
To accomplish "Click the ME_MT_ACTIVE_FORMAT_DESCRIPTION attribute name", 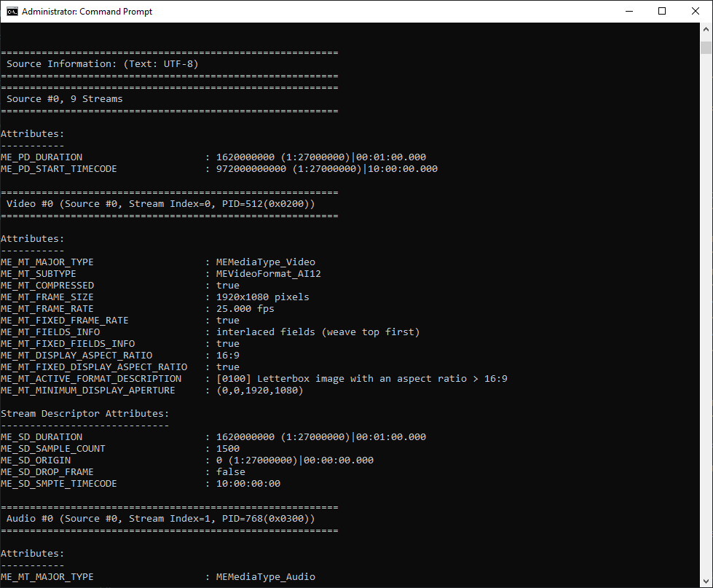I will 91,379.
